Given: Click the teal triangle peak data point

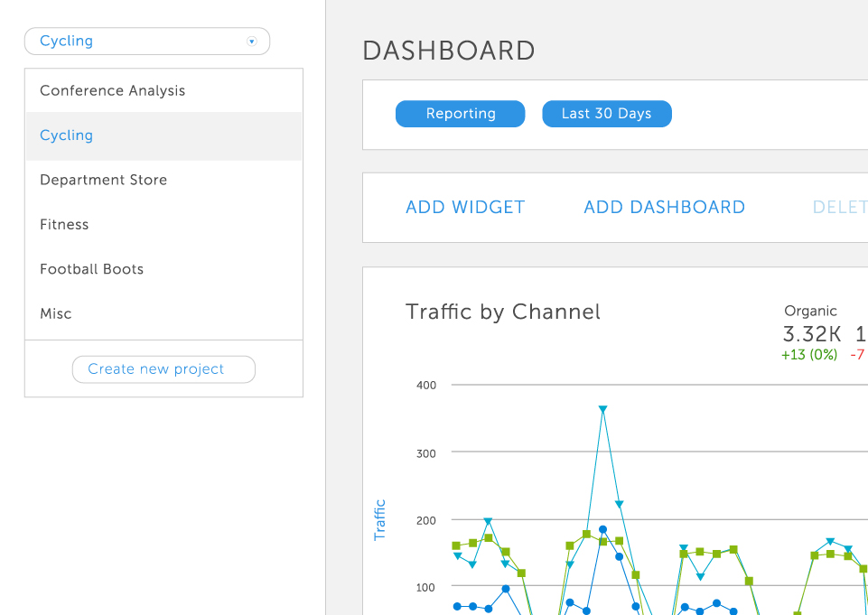Looking at the screenshot, I should [602, 410].
